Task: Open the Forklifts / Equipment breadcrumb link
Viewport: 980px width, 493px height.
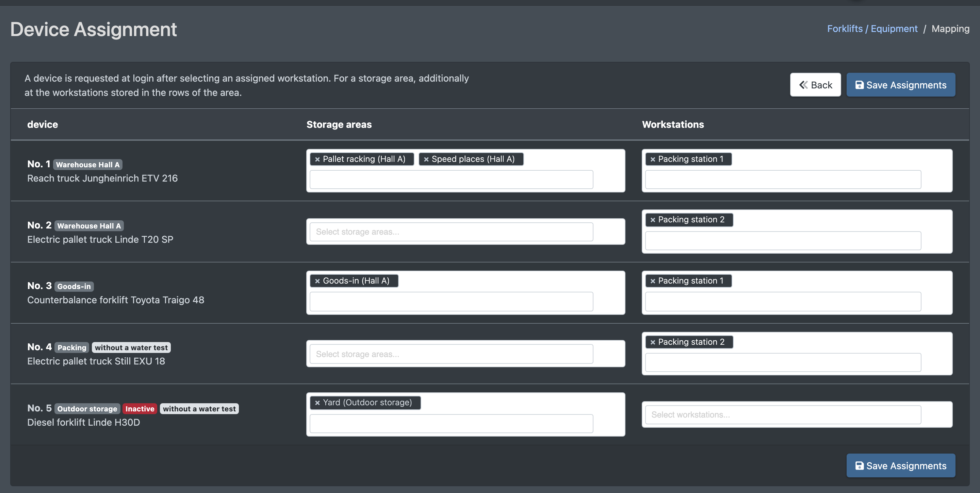Action: [872, 29]
